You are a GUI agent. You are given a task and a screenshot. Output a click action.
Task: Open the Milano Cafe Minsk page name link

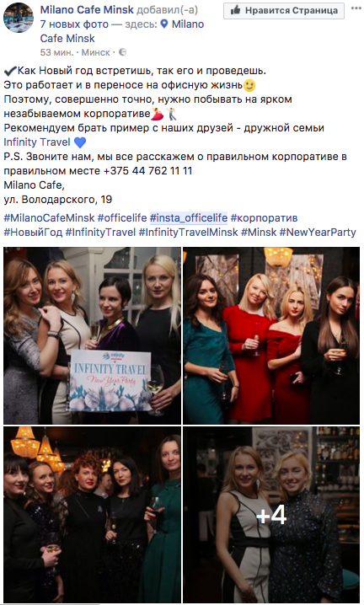point(87,9)
